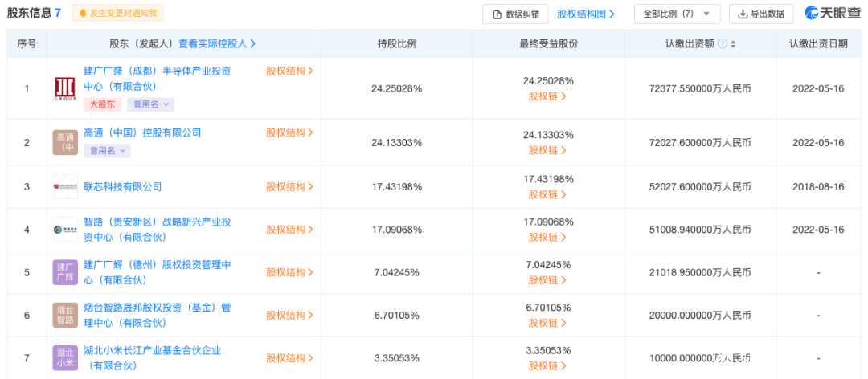Open 联芯科技有限公司 company link
The width and height of the screenshot is (868, 379).
[x=123, y=187]
